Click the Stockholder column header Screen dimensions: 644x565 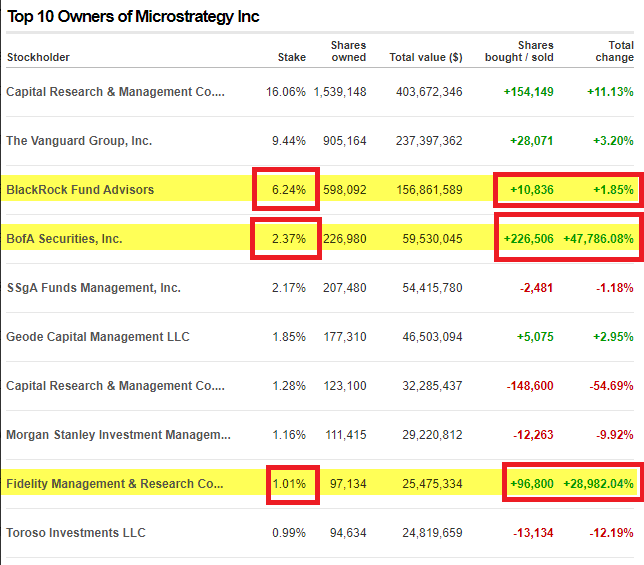[38, 57]
